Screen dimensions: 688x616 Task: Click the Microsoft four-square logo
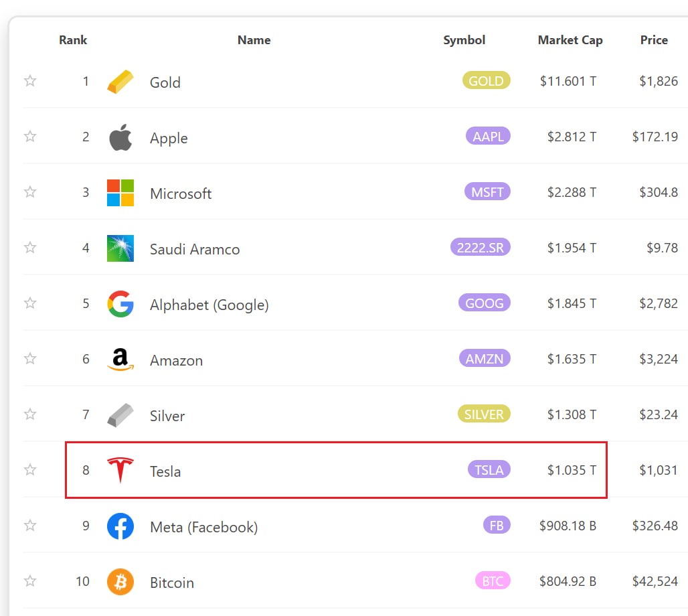tap(120, 193)
